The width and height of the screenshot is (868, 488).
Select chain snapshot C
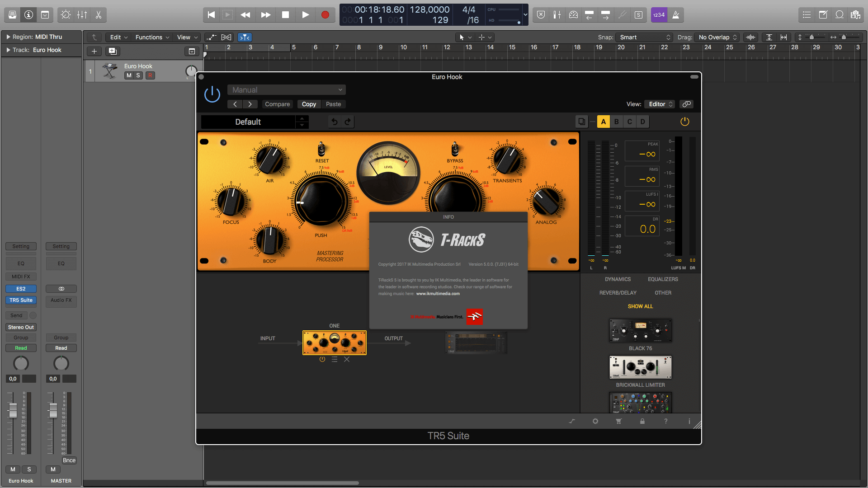pos(629,122)
